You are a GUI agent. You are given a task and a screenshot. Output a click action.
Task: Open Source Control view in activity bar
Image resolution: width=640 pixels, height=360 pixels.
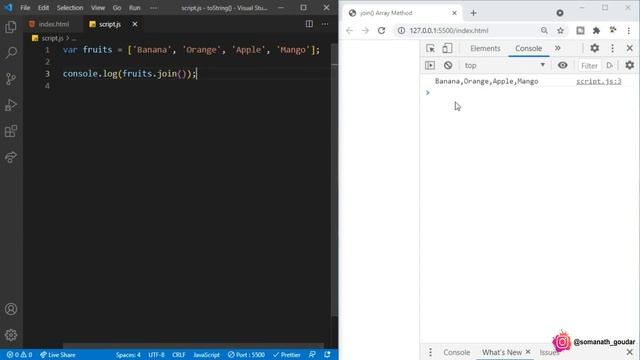pyautogui.click(x=11, y=79)
